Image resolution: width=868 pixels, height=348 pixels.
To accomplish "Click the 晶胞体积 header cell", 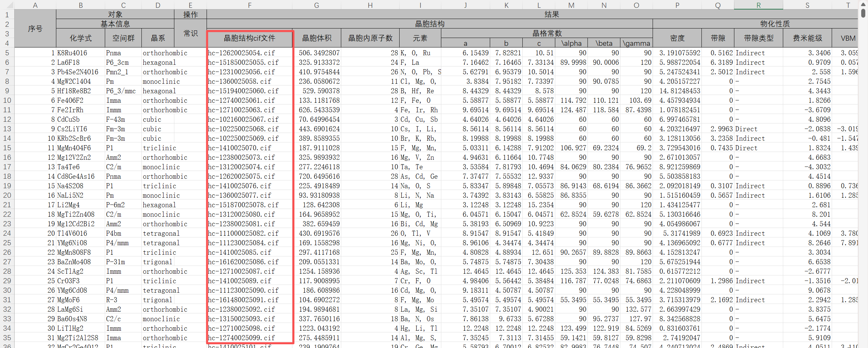I will pos(316,38).
